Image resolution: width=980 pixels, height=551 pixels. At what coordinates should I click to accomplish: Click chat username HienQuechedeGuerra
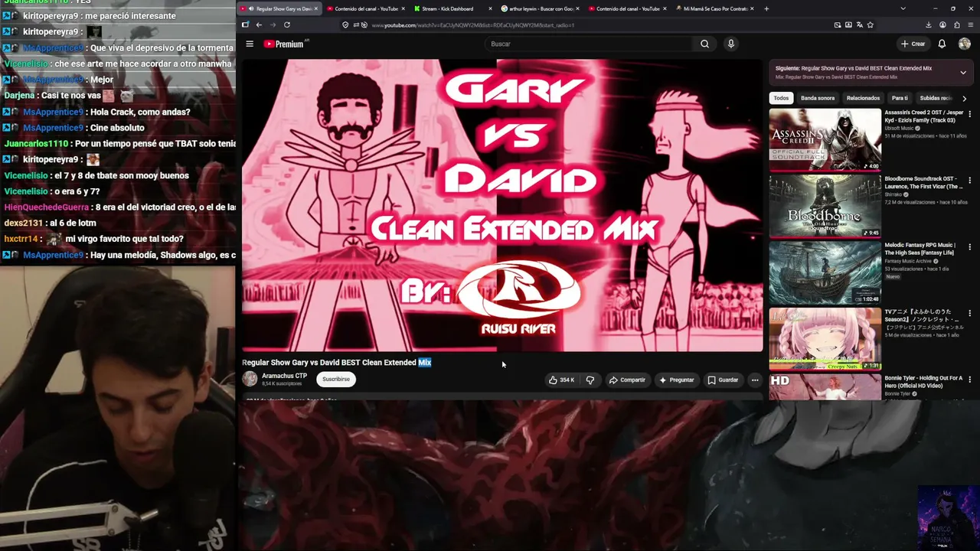click(x=46, y=207)
